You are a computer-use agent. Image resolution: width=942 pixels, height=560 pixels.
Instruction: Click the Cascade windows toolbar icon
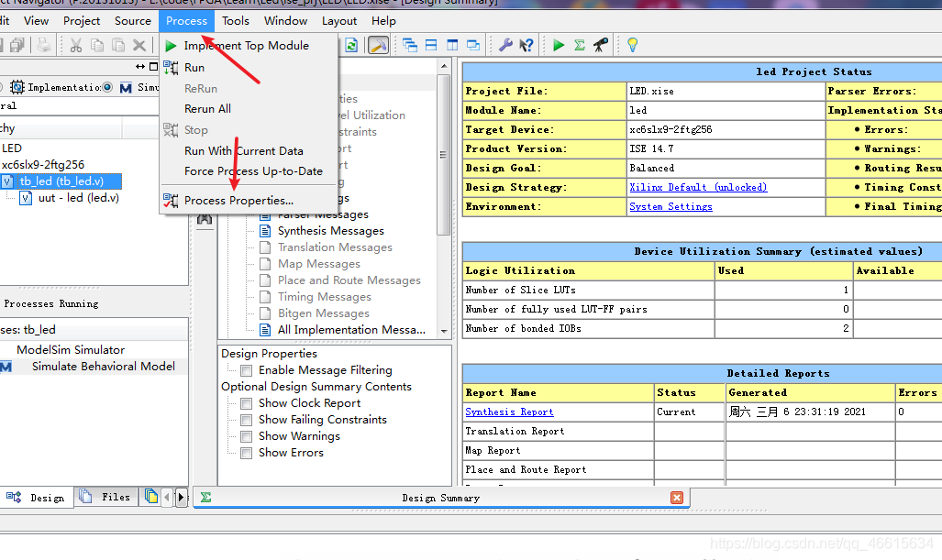pos(410,45)
